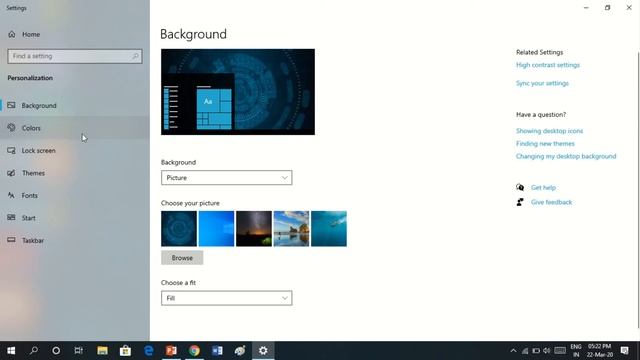Open File Explorer from the taskbar
This screenshot has width=640, height=360.
pyautogui.click(x=102, y=351)
